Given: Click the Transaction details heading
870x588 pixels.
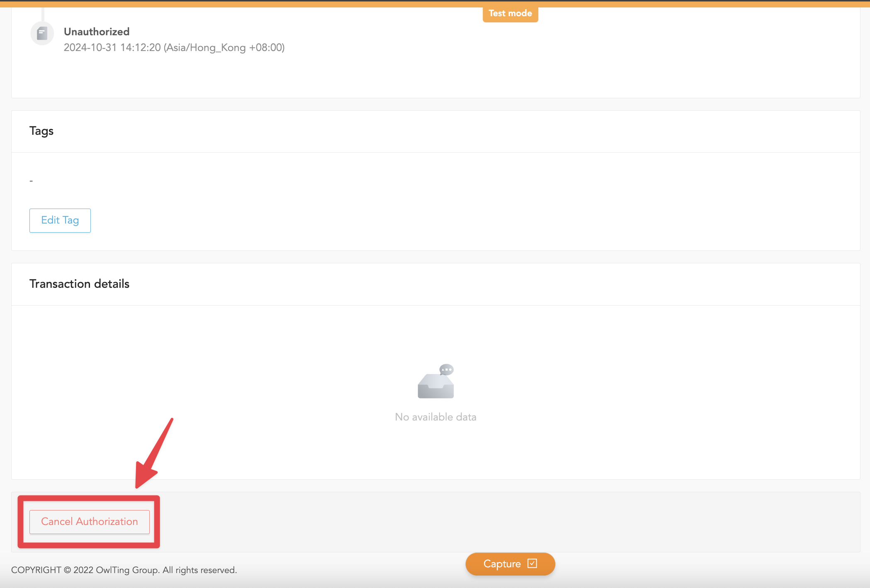Looking at the screenshot, I should [79, 284].
